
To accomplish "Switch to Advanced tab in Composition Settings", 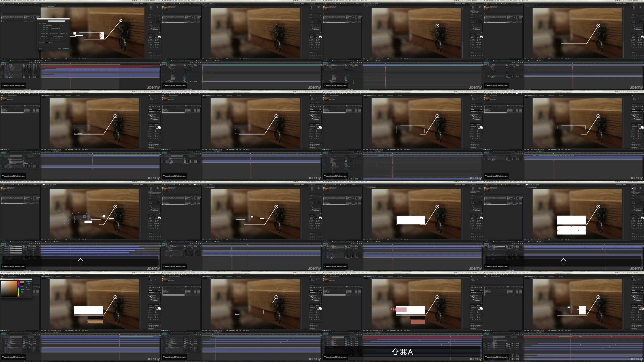I will (44, 24).
